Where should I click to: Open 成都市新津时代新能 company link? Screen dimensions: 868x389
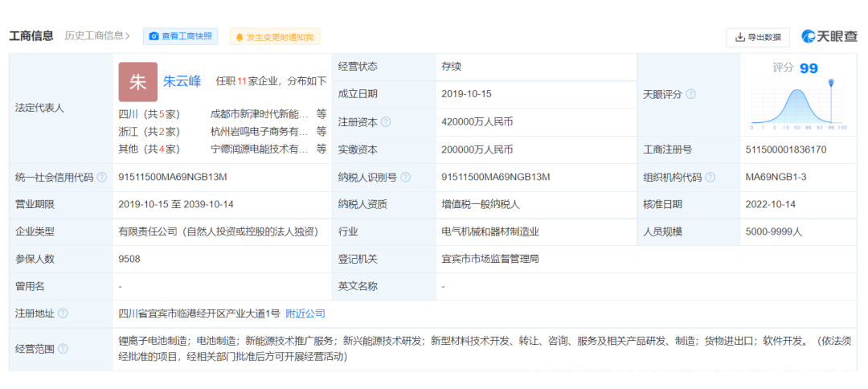tap(259, 114)
